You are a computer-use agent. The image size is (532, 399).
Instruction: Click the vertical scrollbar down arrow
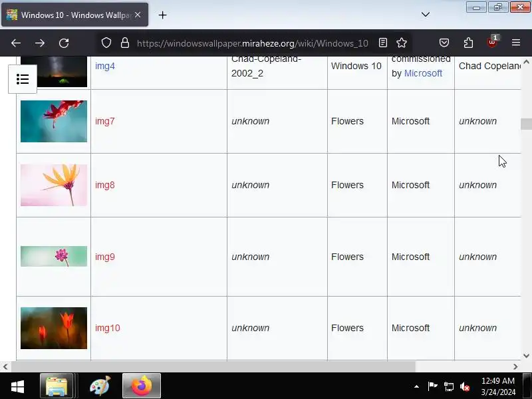pos(526,356)
